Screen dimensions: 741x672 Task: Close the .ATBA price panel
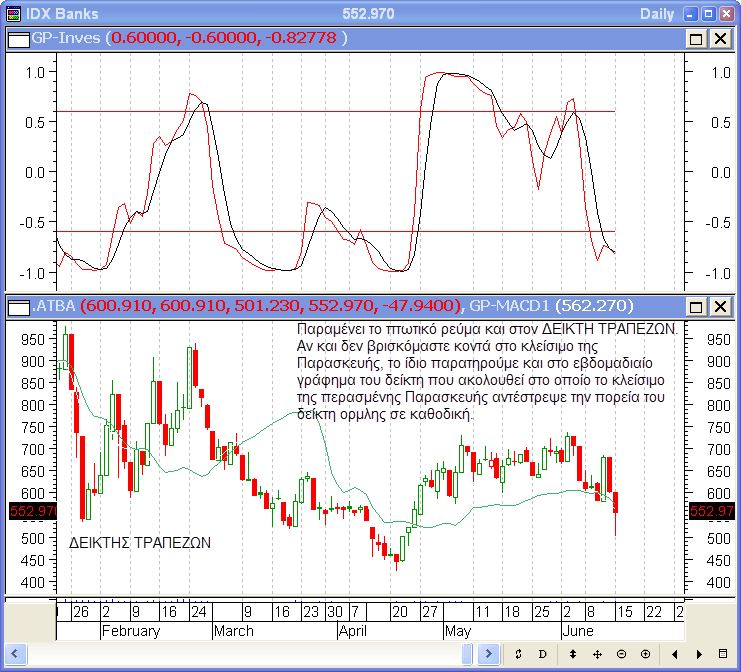(x=720, y=307)
